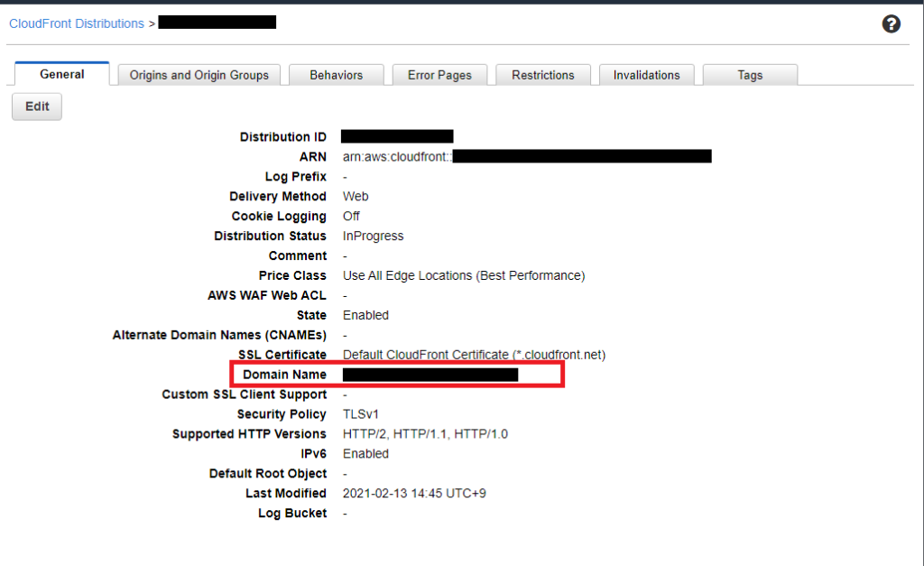Screen dimensions: 924x566
Task: Click the IPv6 value Enabled
Action: point(366,453)
